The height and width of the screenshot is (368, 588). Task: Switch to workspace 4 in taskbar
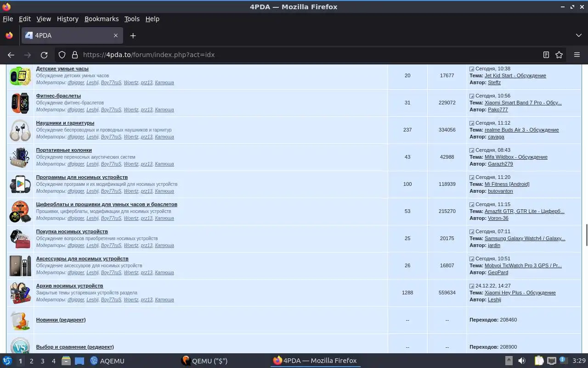pos(53,361)
